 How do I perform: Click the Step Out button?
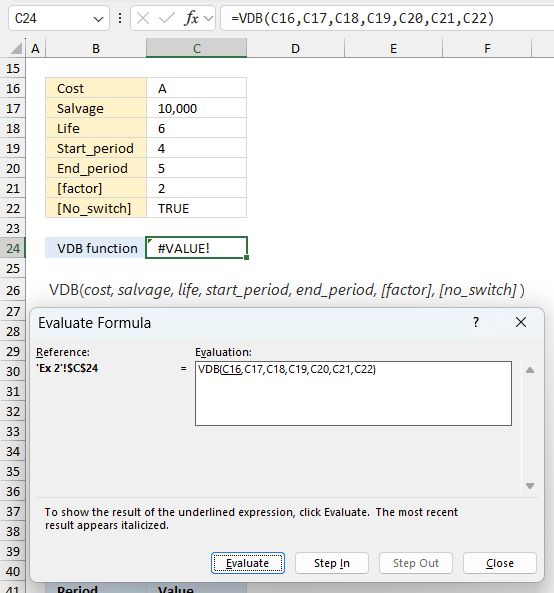[x=416, y=563]
